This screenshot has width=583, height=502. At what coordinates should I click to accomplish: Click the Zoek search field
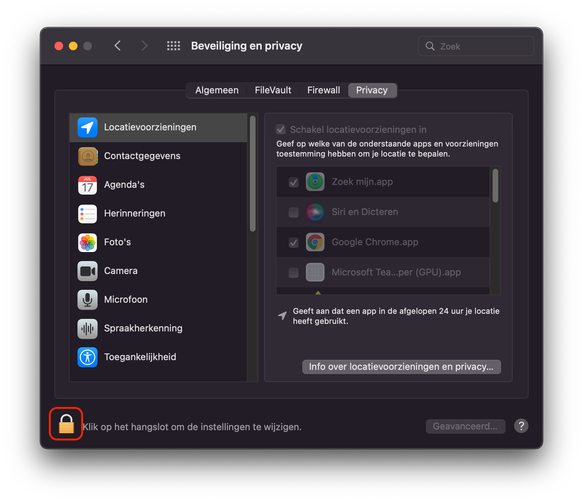[476, 46]
